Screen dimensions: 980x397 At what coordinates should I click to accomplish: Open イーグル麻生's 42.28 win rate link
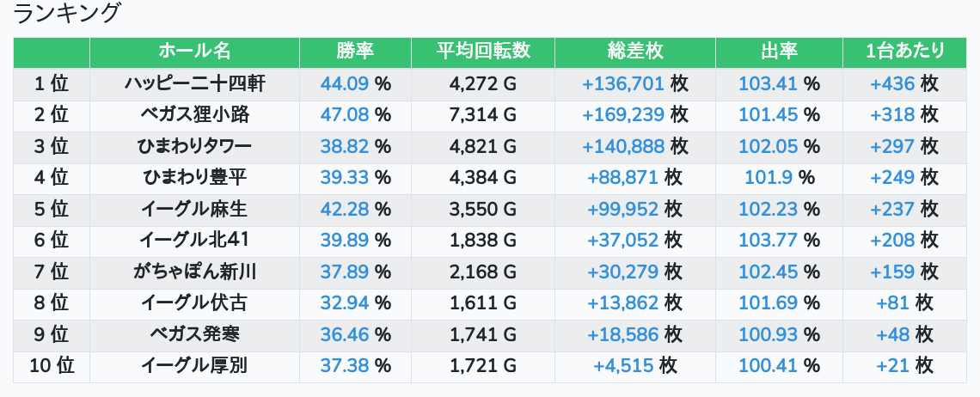(x=344, y=210)
